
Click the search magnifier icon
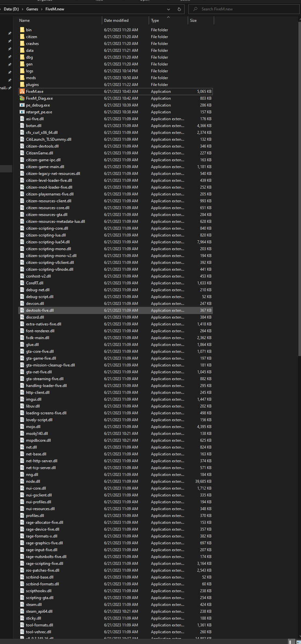(x=195, y=9)
